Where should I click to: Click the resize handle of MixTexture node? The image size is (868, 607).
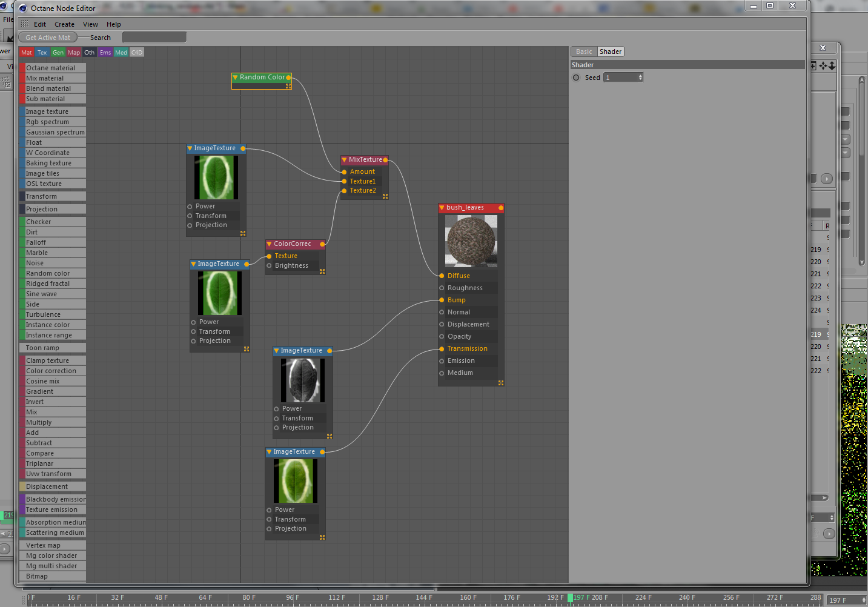tap(385, 196)
